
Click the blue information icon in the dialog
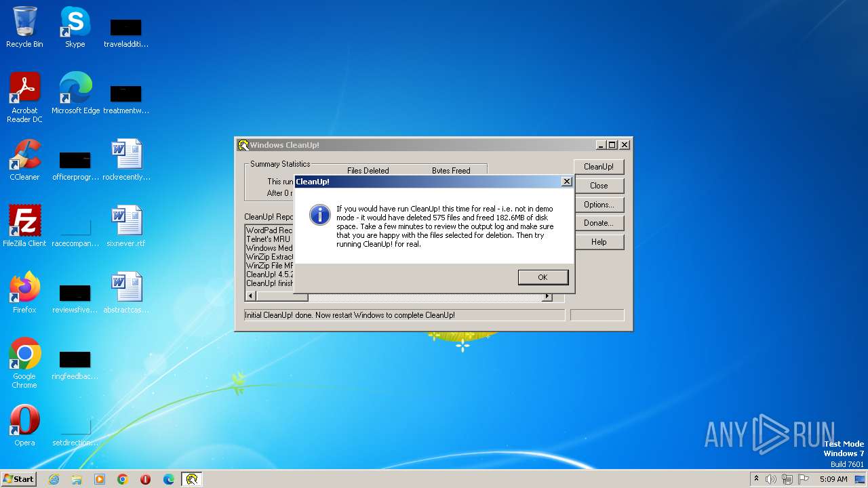(x=319, y=215)
